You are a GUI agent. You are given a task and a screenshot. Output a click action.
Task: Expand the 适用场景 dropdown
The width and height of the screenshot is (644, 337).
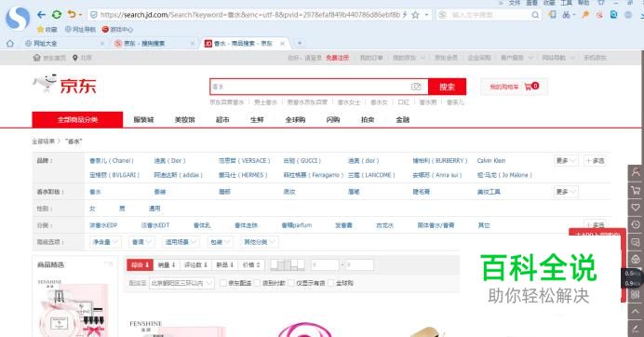[181, 242]
